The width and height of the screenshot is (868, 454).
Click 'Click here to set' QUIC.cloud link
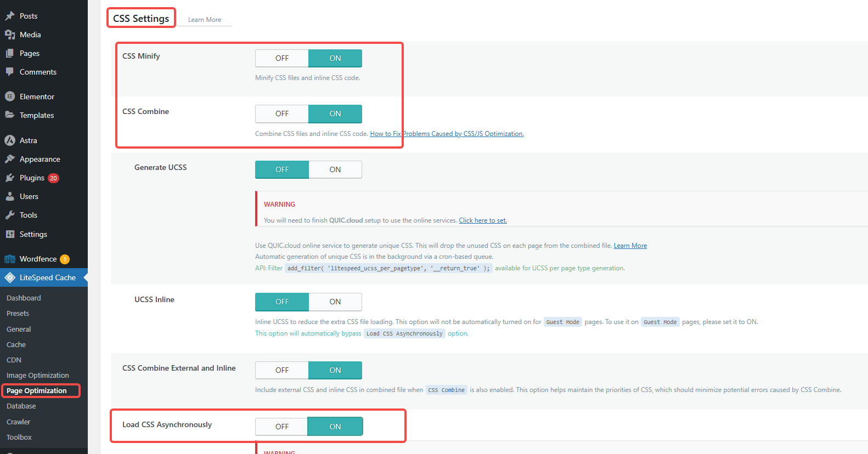(482, 220)
